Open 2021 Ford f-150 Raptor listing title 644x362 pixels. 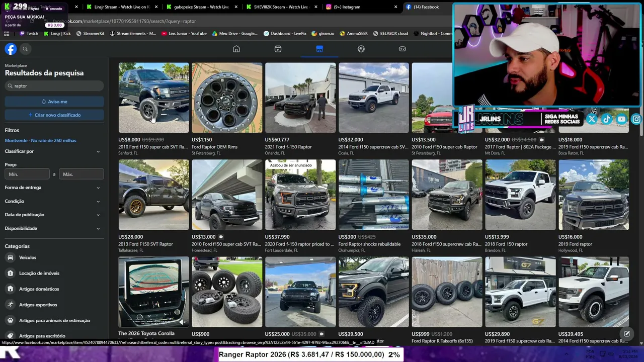[288, 147]
